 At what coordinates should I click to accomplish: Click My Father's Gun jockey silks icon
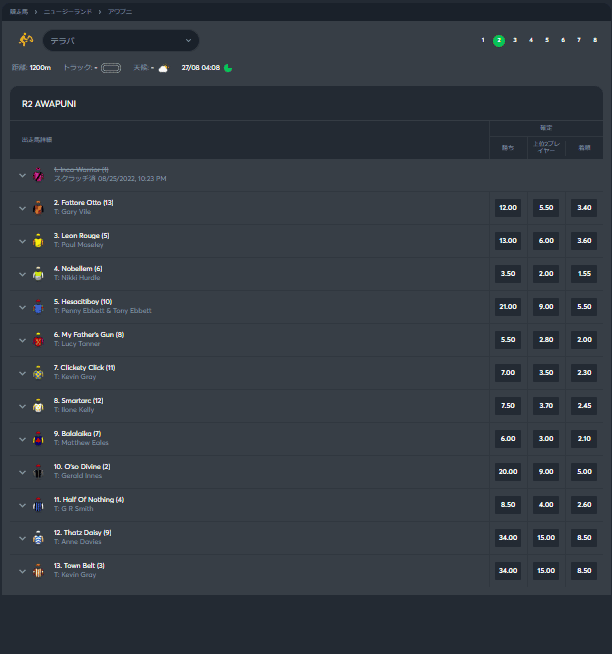(38, 339)
